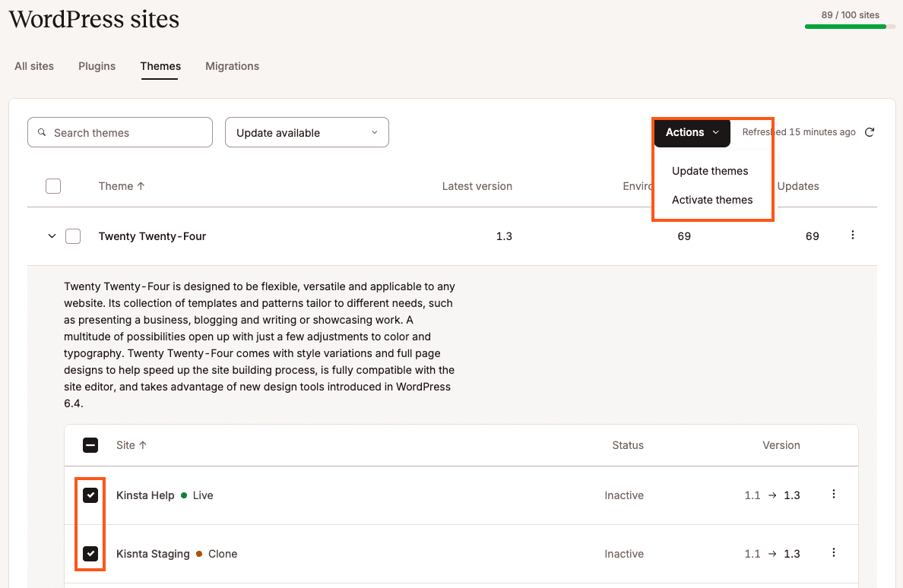Viewport: 903px width, 588px height.
Task: Click the 89 / 100 sites usage bar
Action: [850, 26]
